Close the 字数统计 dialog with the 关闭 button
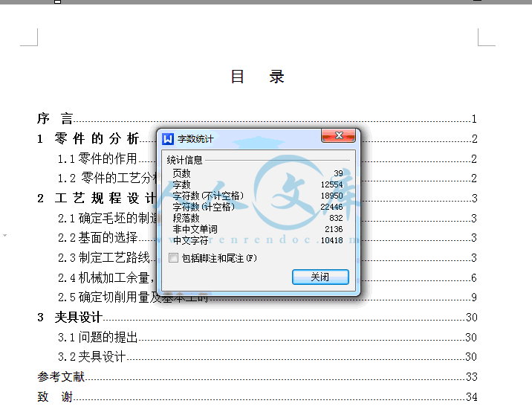This screenshot has width=532, height=415. pyautogui.click(x=320, y=277)
